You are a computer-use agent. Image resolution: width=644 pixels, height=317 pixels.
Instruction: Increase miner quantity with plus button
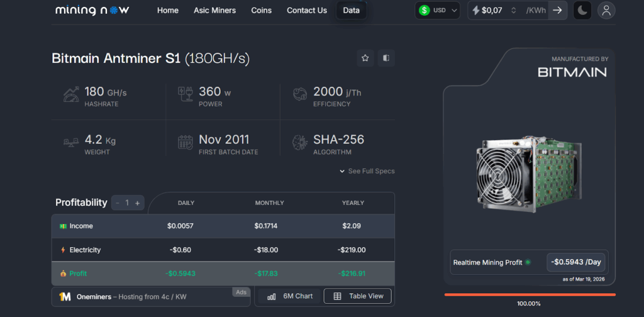click(138, 203)
